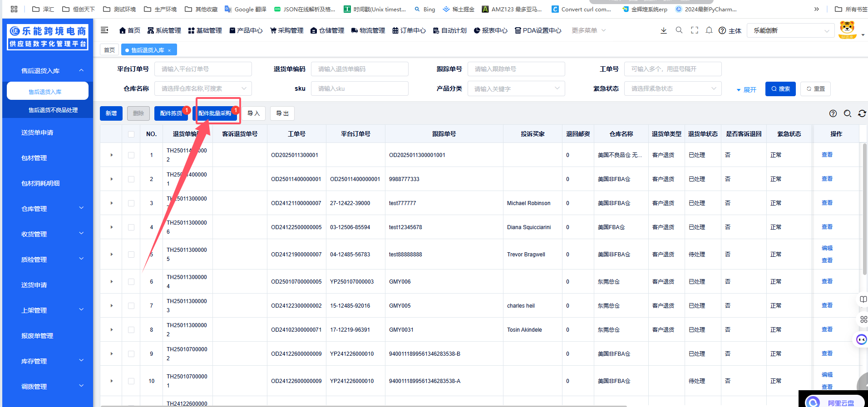Switch to the 首页 tab
The height and width of the screenshot is (407, 868).
109,50
